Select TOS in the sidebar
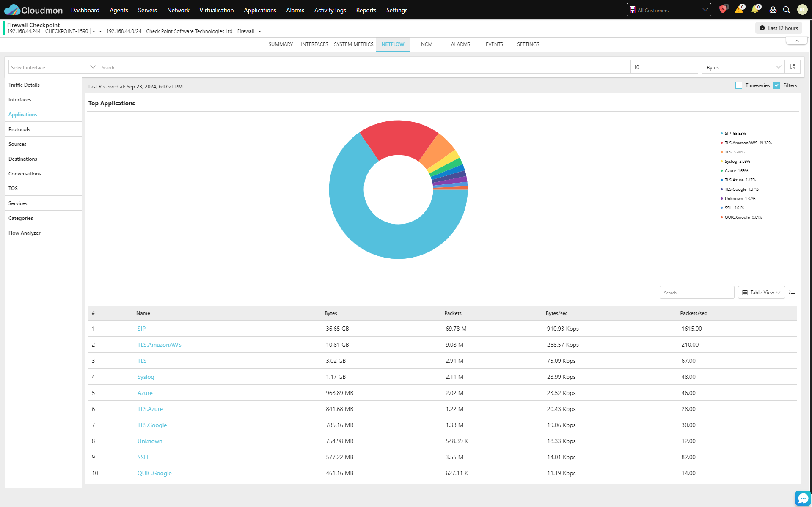The image size is (812, 507). click(43, 188)
